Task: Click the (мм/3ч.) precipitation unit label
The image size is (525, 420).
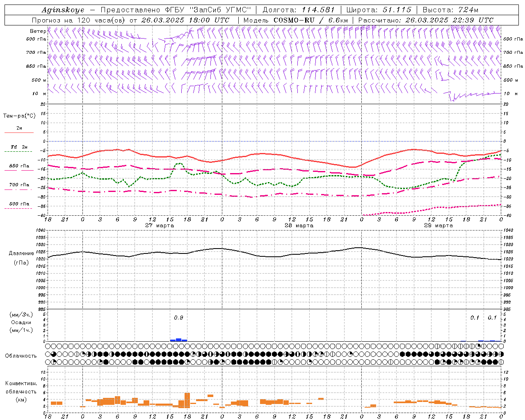Action: pyautogui.click(x=21, y=315)
